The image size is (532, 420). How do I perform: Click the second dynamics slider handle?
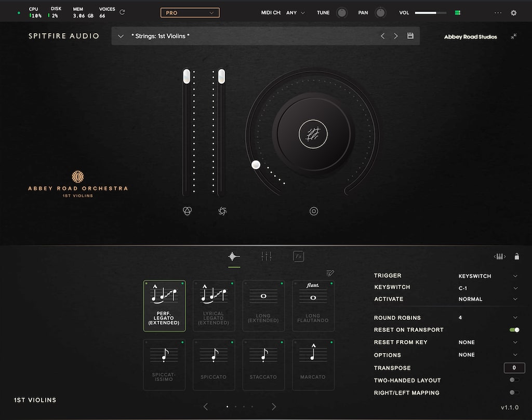pos(221,76)
